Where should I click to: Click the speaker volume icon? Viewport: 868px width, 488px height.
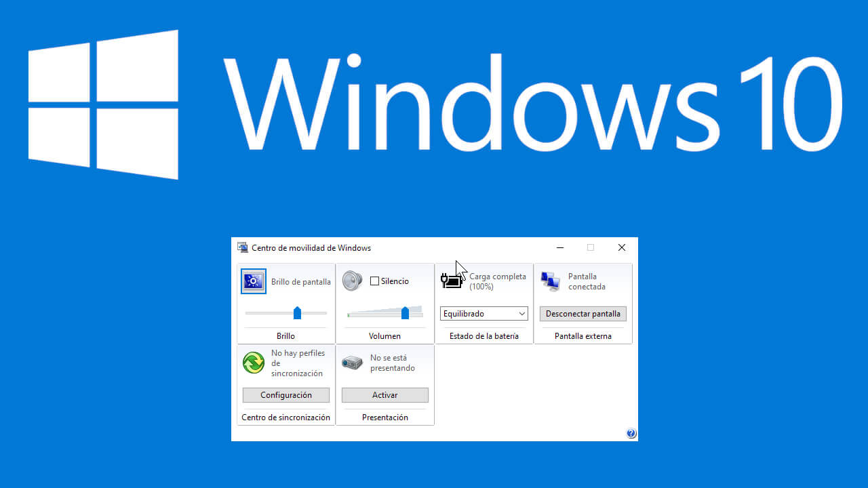point(353,281)
